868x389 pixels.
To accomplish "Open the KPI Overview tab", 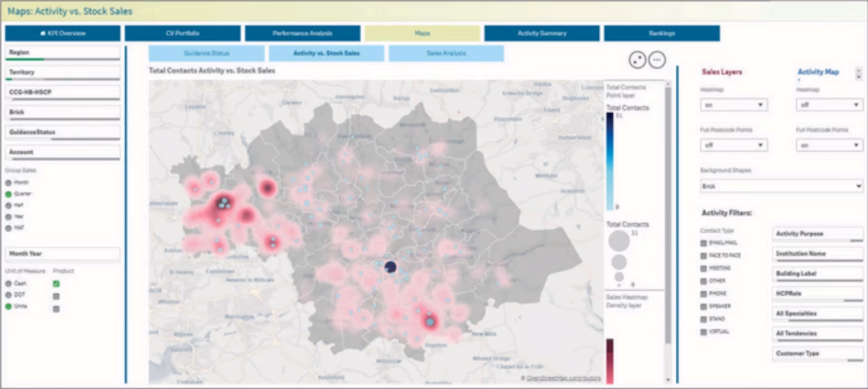I will pyautogui.click(x=63, y=33).
